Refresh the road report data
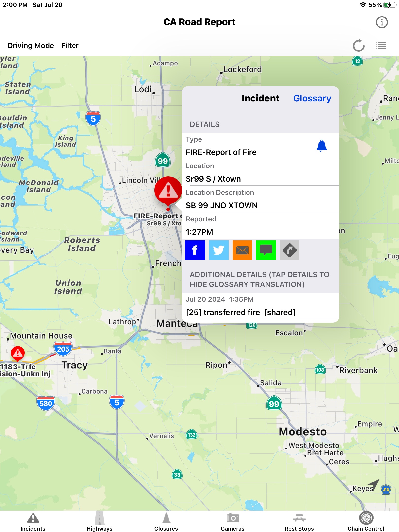 click(x=358, y=45)
